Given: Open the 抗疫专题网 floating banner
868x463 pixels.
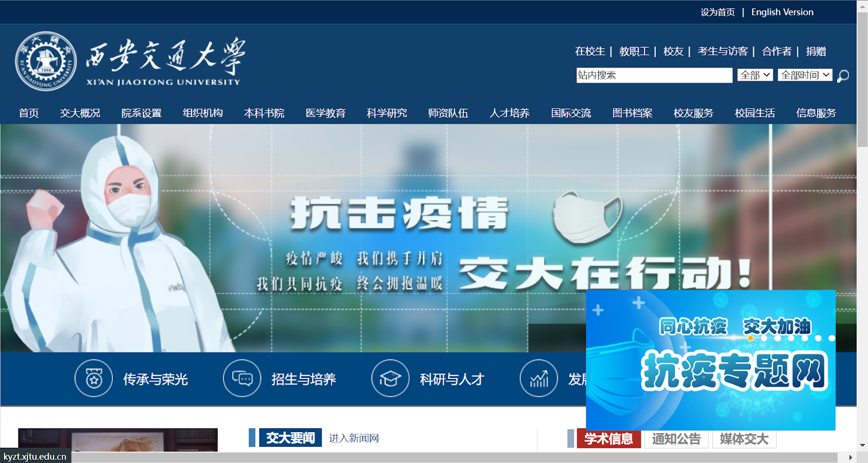Looking at the screenshot, I should click(711, 360).
